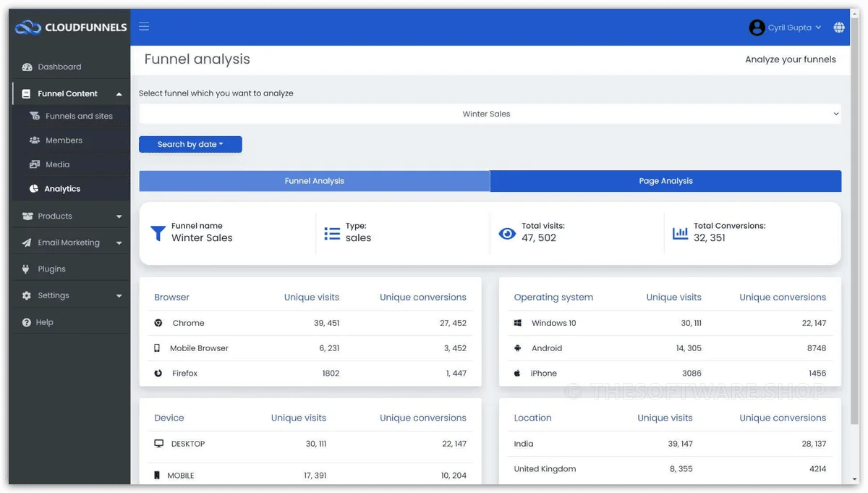Click the iPhone Apple icon

pyautogui.click(x=517, y=374)
